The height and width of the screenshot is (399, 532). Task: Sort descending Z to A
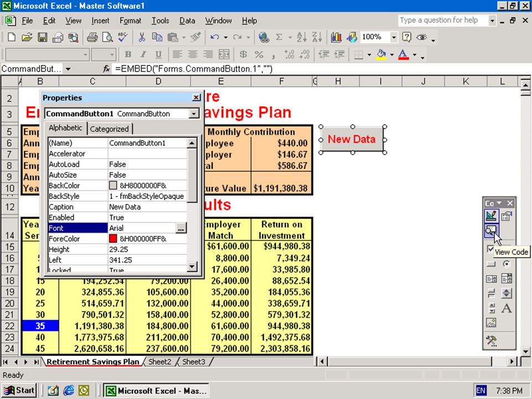point(317,37)
